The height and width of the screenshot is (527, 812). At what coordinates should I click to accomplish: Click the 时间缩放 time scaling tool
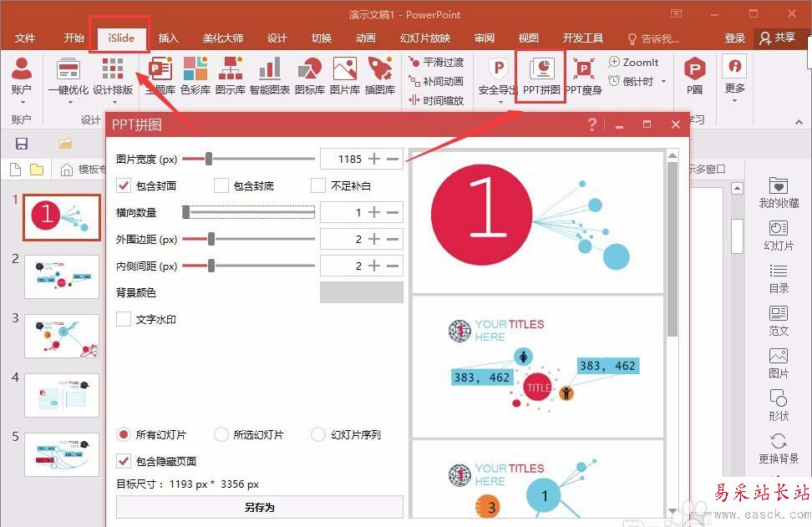436,100
